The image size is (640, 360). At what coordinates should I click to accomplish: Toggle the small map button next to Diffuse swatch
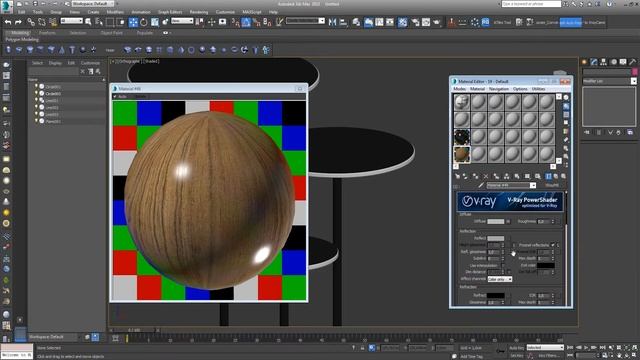click(508, 221)
